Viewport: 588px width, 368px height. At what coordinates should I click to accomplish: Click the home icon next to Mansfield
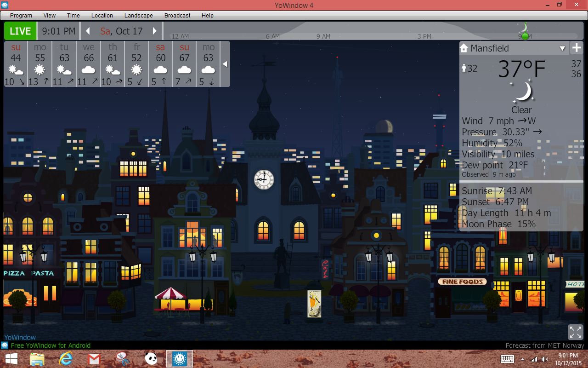[x=464, y=48]
